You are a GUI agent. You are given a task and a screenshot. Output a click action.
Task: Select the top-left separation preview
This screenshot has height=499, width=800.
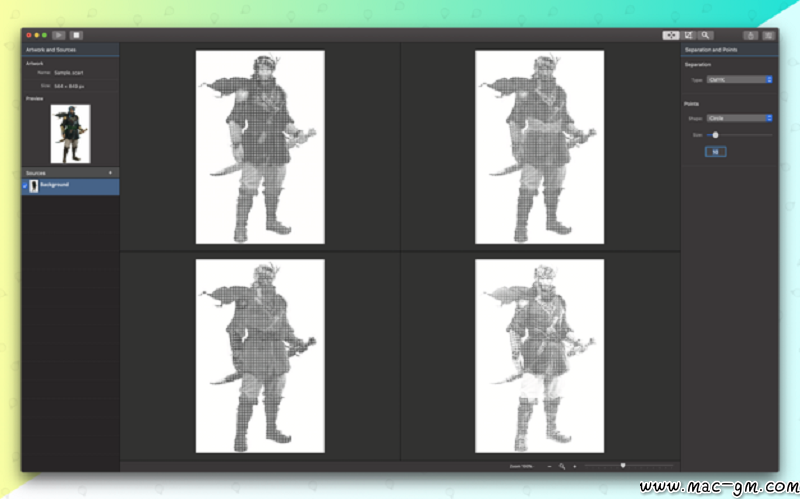coord(260,147)
